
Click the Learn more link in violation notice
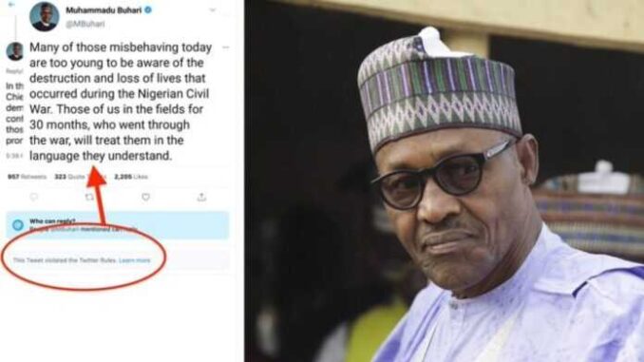(x=135, y=260)
